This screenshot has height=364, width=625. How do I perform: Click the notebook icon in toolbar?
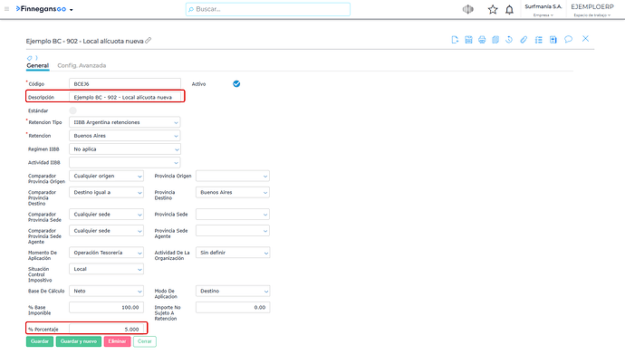tap(553, 40)
